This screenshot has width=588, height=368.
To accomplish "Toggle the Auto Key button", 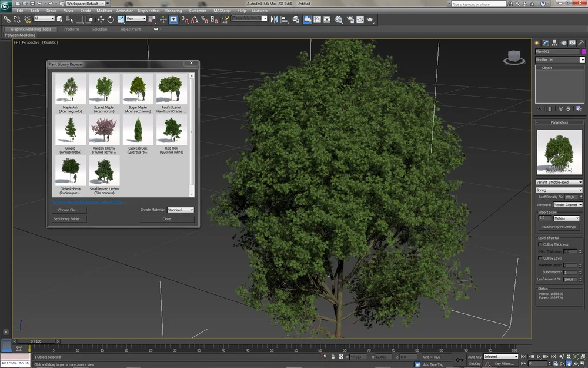I will [x=475, y=357].
